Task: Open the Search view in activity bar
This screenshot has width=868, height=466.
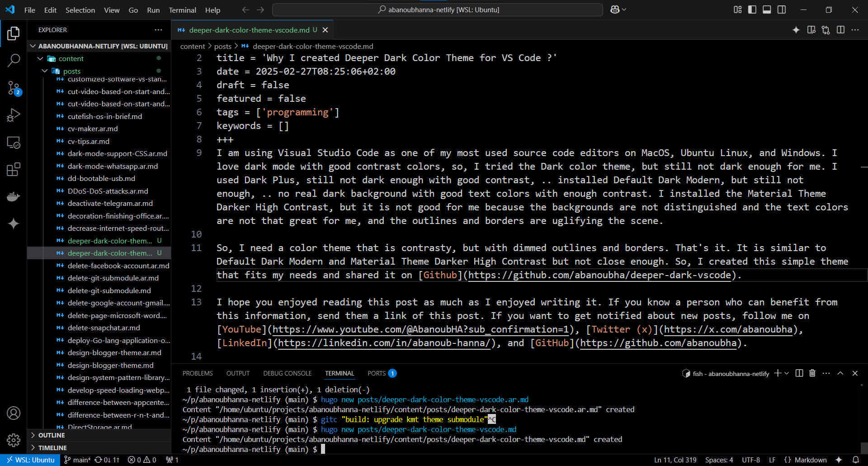Action: click(x=14, y=60)
